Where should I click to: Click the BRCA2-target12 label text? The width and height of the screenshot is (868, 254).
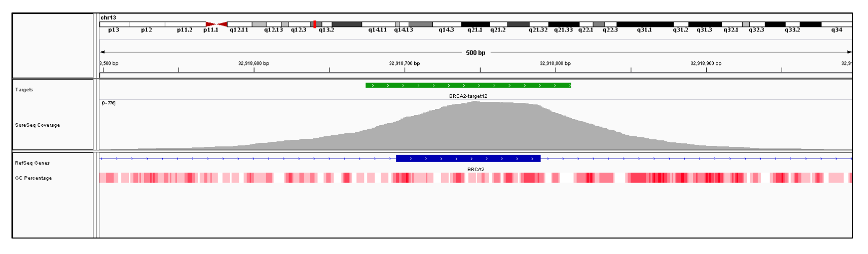(x=468, y=96)
